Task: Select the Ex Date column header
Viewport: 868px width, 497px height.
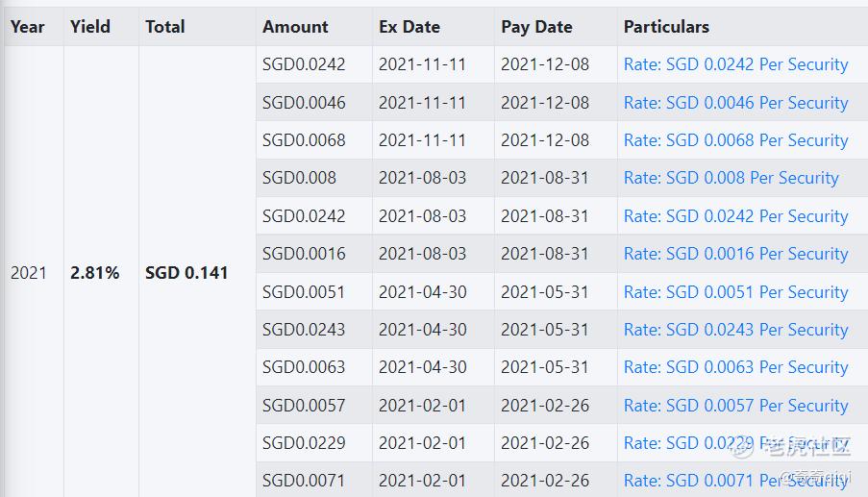Action: point(409,27)
